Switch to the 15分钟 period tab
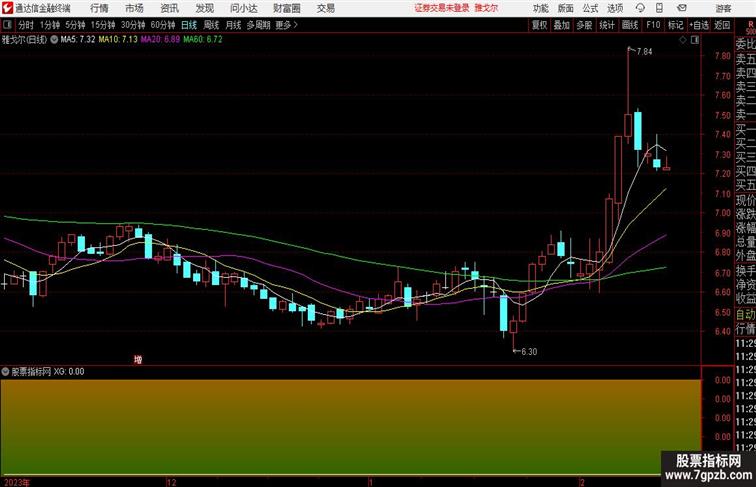The height and width of the screenshot is (487, 756). (x=103, y=25)
